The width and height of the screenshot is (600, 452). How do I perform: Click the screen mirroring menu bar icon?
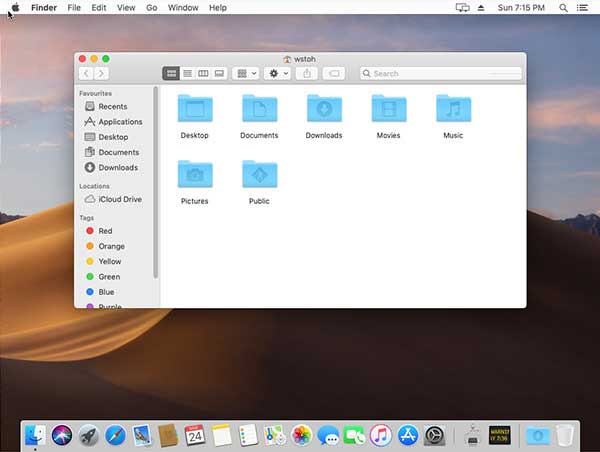463,8
